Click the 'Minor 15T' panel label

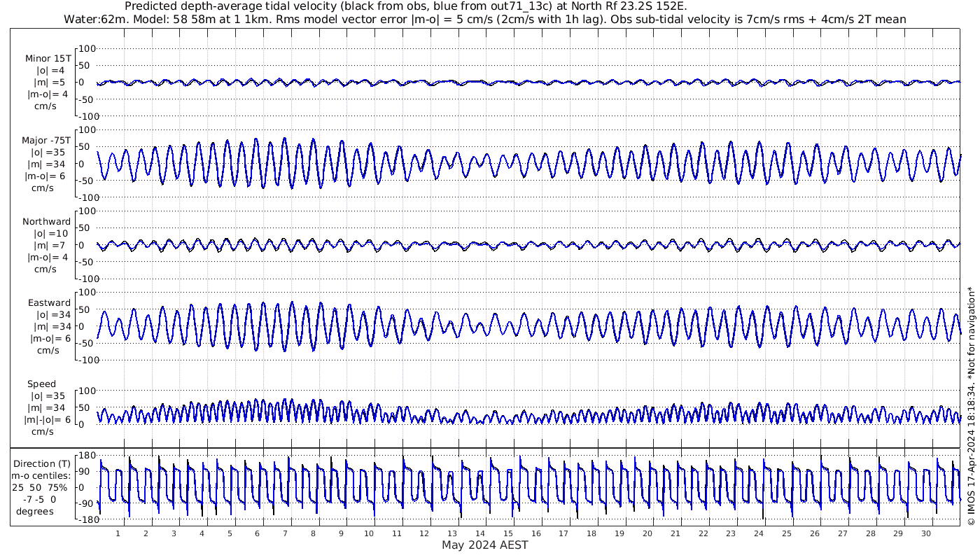[x=48, y=58]
